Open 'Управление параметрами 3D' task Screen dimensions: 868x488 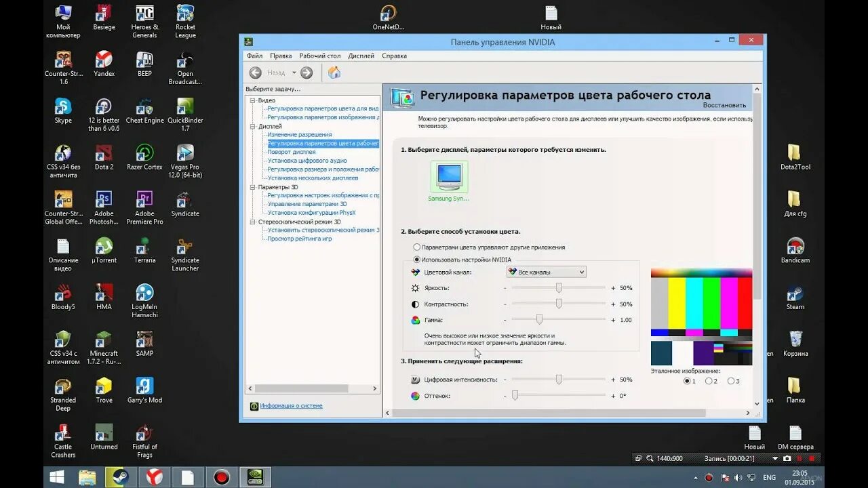point(307,204)
